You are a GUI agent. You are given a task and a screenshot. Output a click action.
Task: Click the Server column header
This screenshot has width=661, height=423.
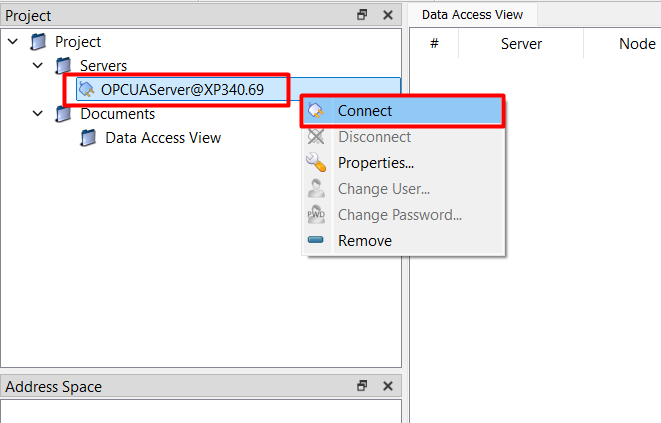point(521,44)
